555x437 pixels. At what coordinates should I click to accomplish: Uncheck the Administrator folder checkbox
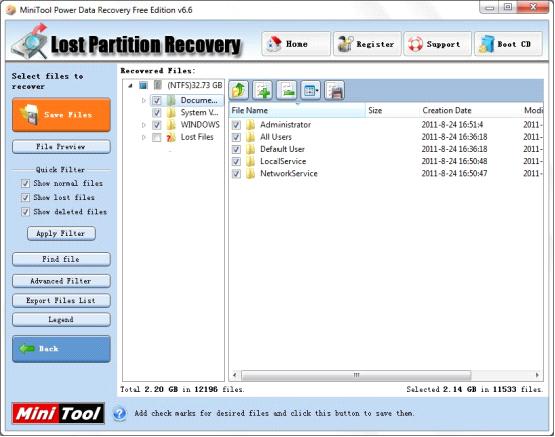click(236, 125)
